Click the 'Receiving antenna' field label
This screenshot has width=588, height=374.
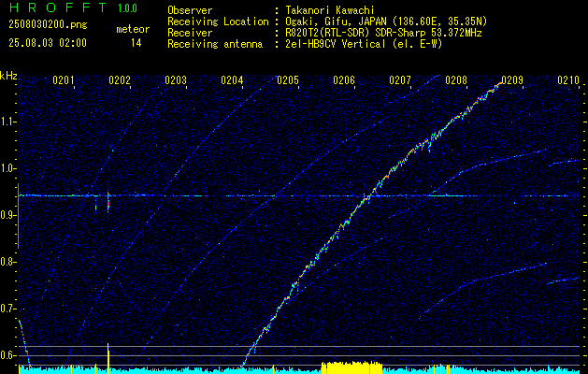(215, 44)
